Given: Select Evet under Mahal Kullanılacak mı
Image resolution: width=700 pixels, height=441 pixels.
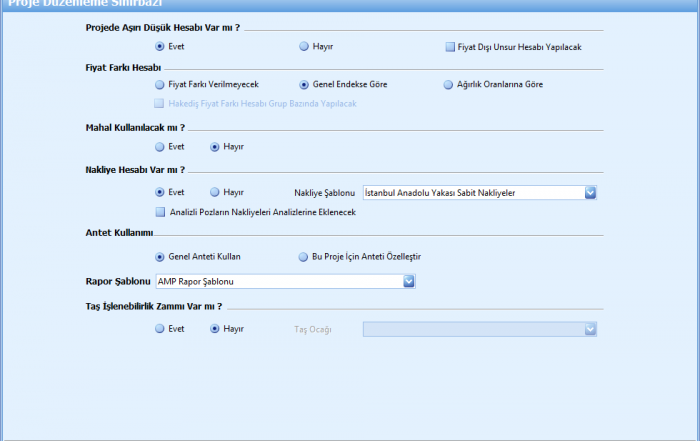Looking at the screenshot, I should tap(160, 147).
